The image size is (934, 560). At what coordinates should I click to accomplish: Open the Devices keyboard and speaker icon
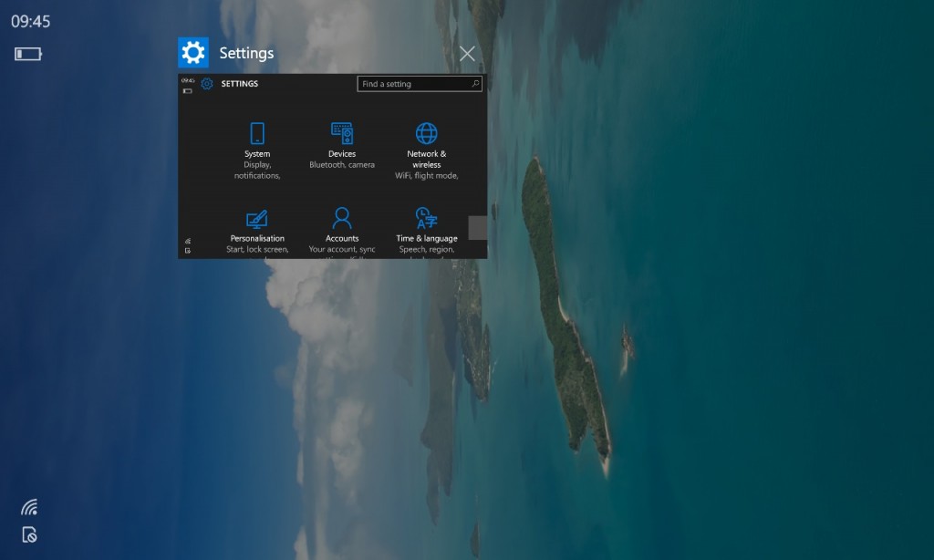pos(342,133)
